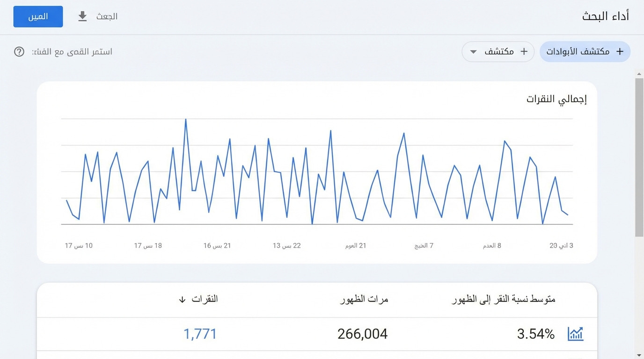Image resolution: width=644 pixels, height=359 pixels.
Task: Click the plus icon on مكتشف الأبوادات chip
Action: pyautogui.click(x=620, y=51)
